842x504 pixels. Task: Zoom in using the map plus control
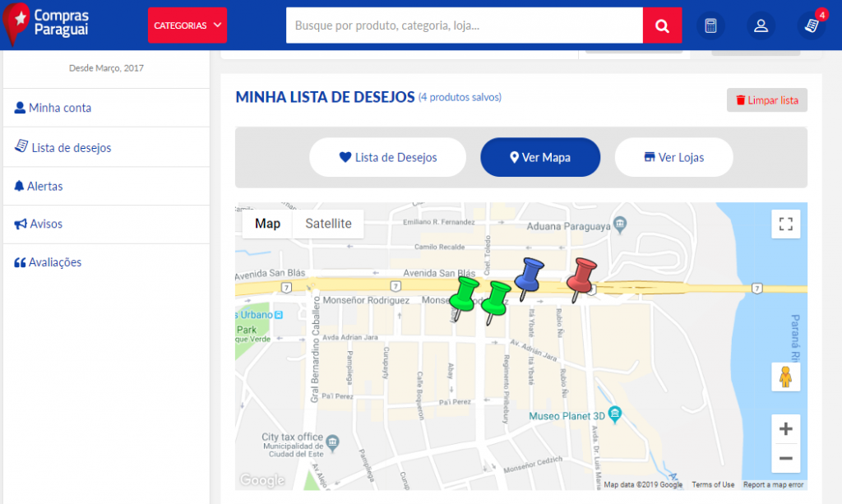click(785, 428)
